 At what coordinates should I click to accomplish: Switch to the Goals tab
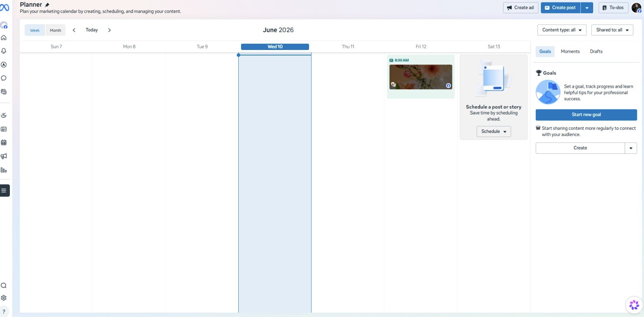545,52
